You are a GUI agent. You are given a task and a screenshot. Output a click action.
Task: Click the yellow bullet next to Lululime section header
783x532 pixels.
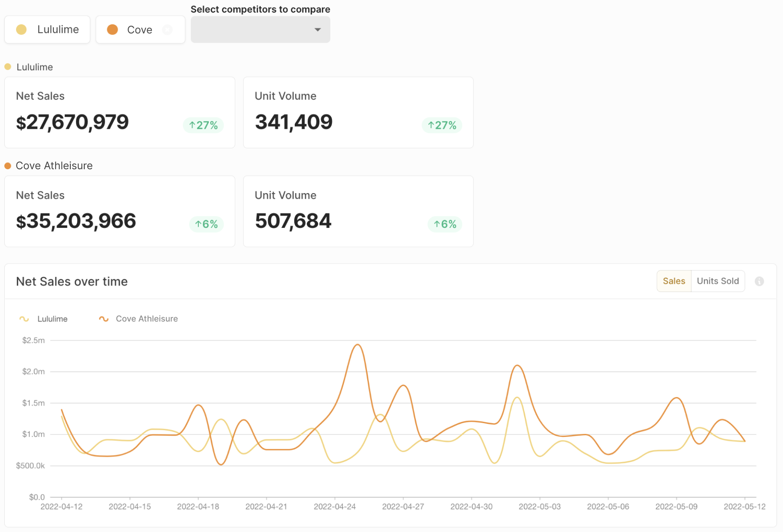(x=7, y=67)
